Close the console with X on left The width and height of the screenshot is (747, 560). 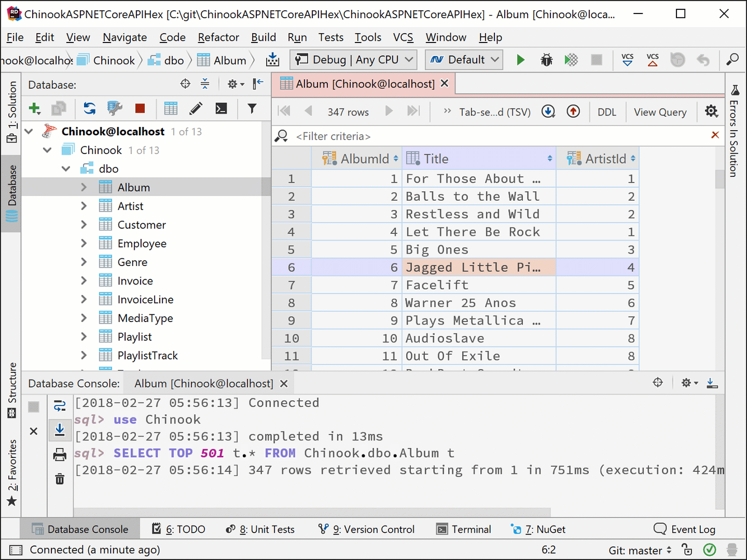[x=34, y=431]
